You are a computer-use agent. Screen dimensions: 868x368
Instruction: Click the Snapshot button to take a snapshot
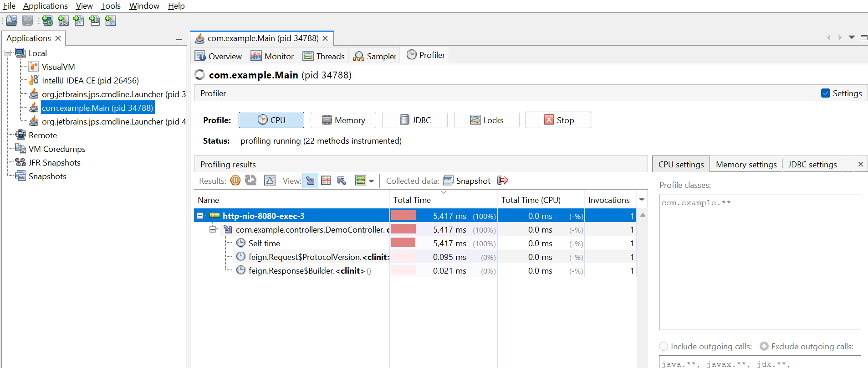467,181
